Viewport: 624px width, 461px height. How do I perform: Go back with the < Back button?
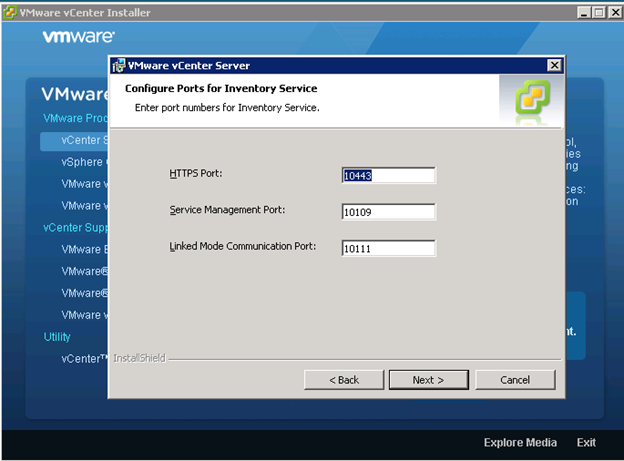click(x=344, y=380)
